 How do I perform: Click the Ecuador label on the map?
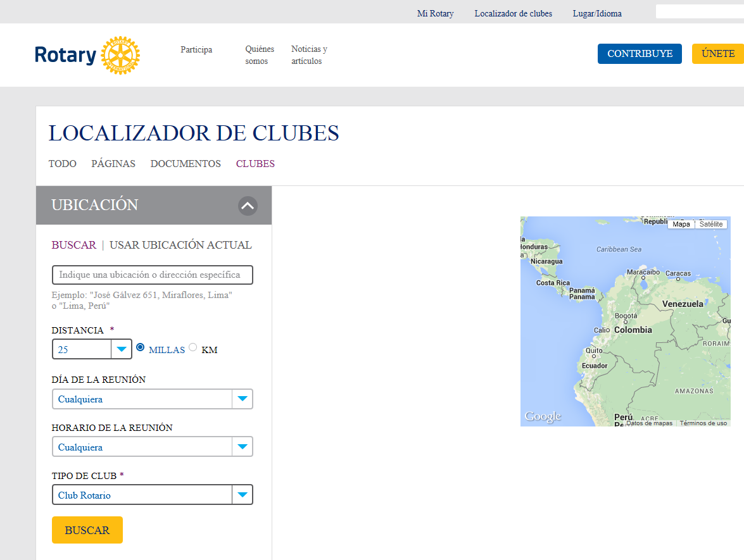[x=595, y=366]
